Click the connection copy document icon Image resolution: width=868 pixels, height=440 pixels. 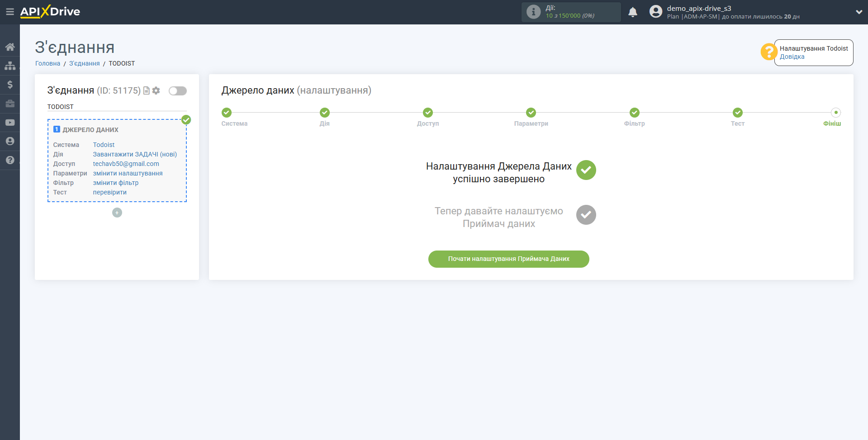[147, 91]
